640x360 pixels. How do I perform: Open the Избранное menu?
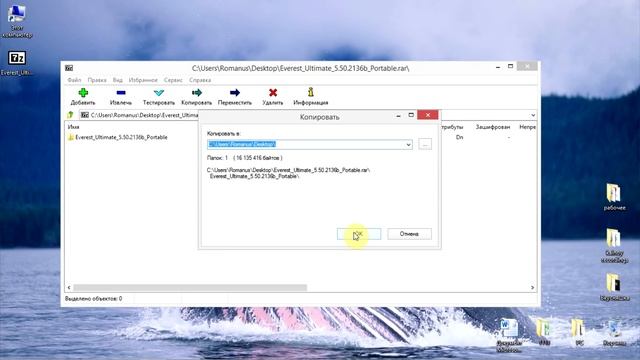[143, 80]
